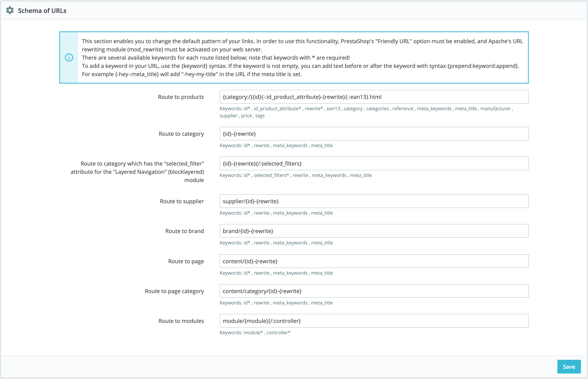Click the gear icon beside Schema of URLs
The height and width of the screenshot is (379, 588).
(x=10, y=10)
